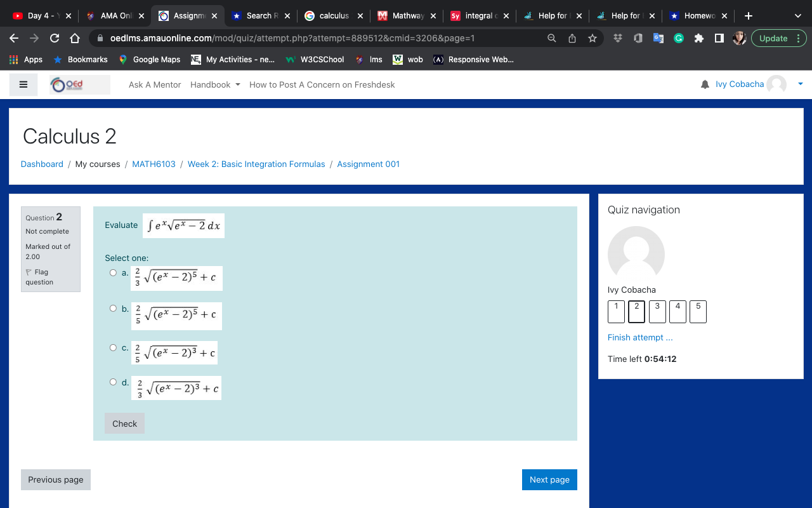This screenshot has height=508, width=812.
Task: Toggle the hamburger side menu
Action: pyautogui.click(x=23, y=84)
